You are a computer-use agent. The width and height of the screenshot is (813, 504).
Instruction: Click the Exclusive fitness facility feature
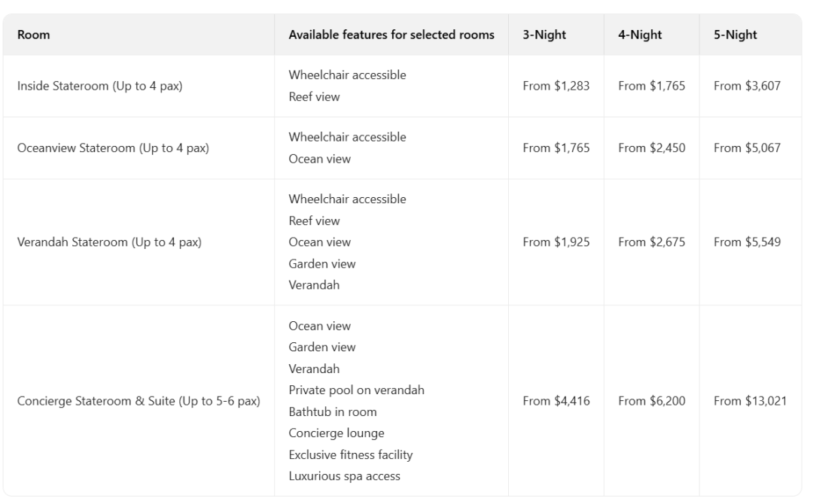click(x=351, y=455)
